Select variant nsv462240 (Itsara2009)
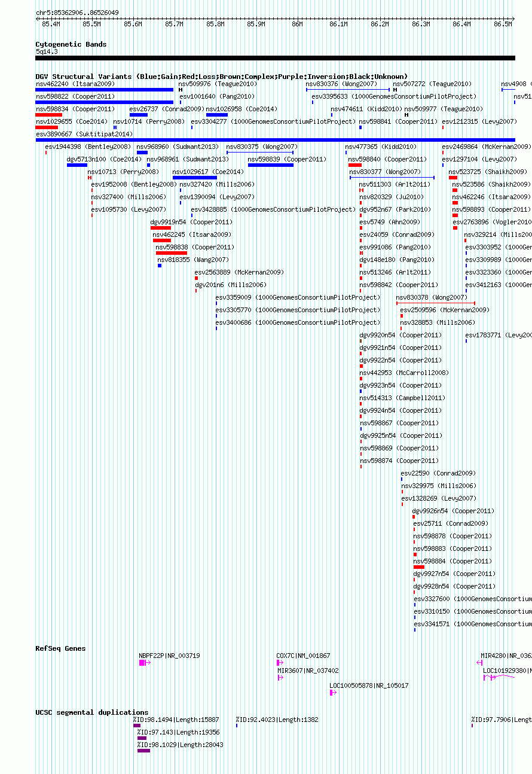Screen dimensions: 532x774 coord(75,84)
